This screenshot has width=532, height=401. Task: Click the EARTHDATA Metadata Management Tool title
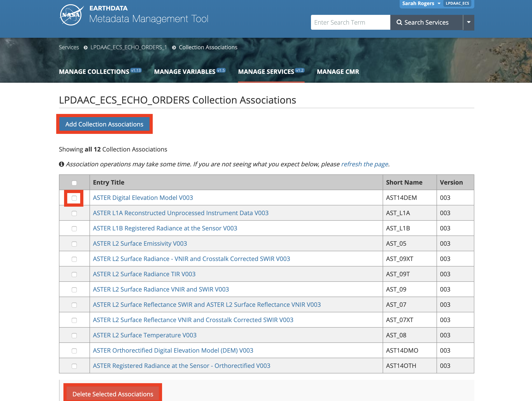(149, 14)
